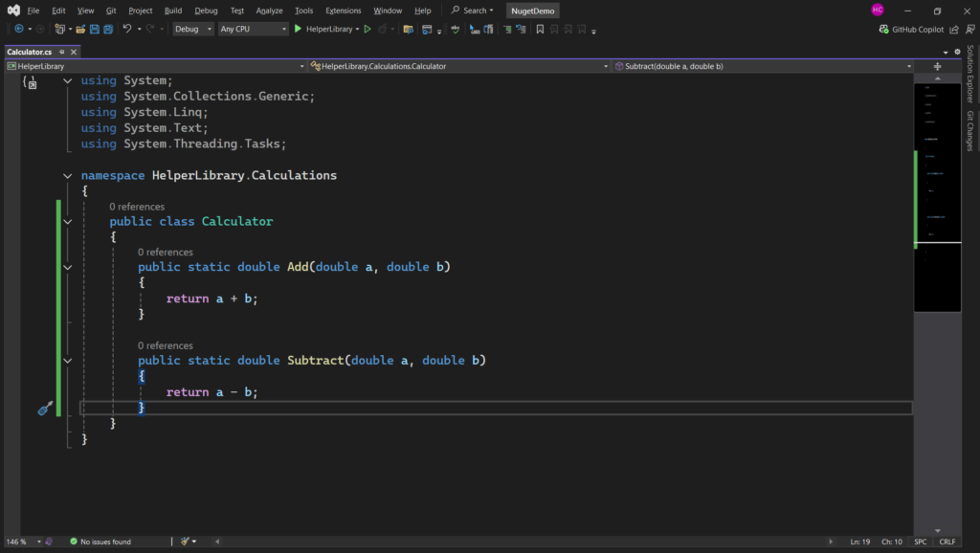Collapse the Subtract method block

point(68,361)
